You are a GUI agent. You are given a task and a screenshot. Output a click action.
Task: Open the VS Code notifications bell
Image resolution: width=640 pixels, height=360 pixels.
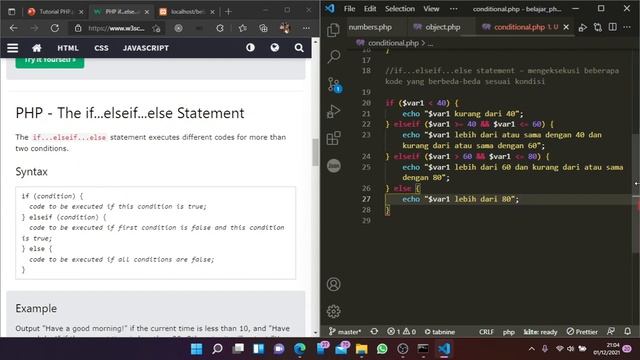click(x=628, y=331)
